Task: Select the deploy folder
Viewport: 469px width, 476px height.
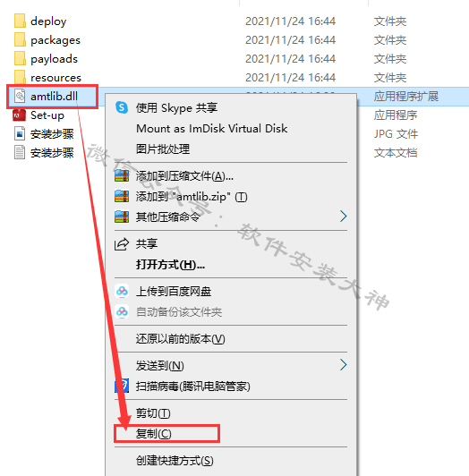Action: pos(48,21)
